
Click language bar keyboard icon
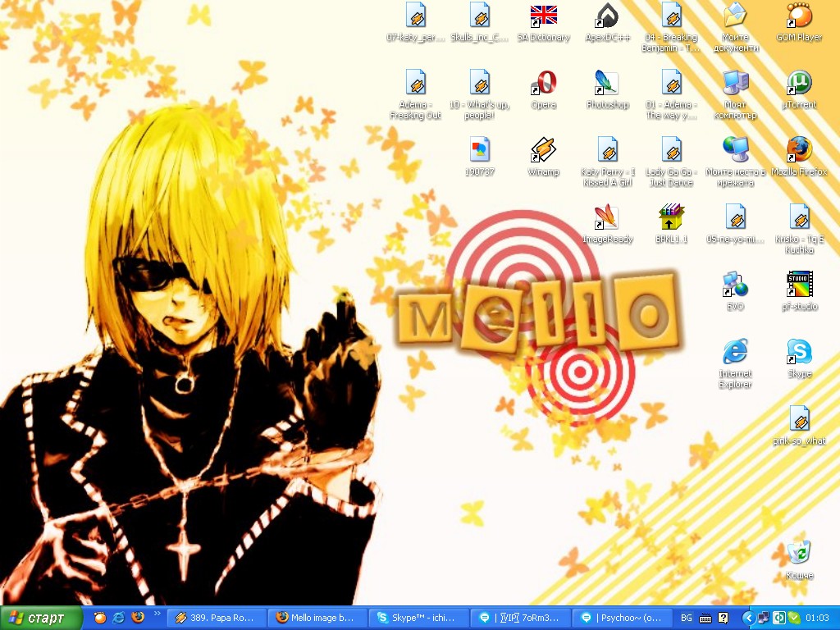click(x=705, y=619)
